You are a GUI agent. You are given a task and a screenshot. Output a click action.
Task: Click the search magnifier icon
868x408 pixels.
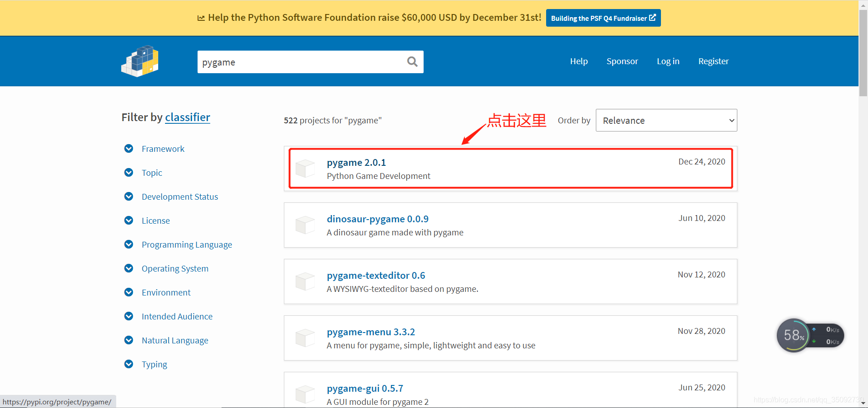pyautogui.click(x=412, y=61)
